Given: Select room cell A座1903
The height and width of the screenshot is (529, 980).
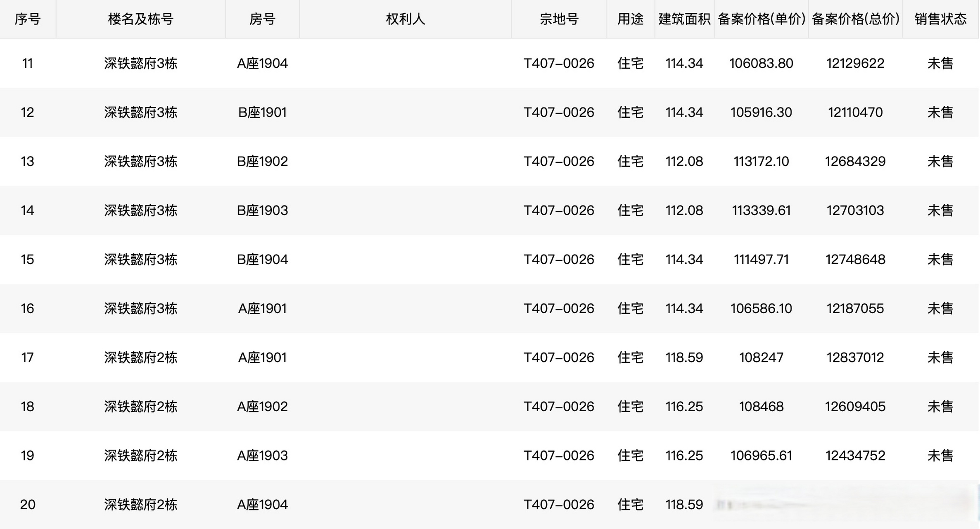Looking at the screenshot, I should click(x=262, y=455).
